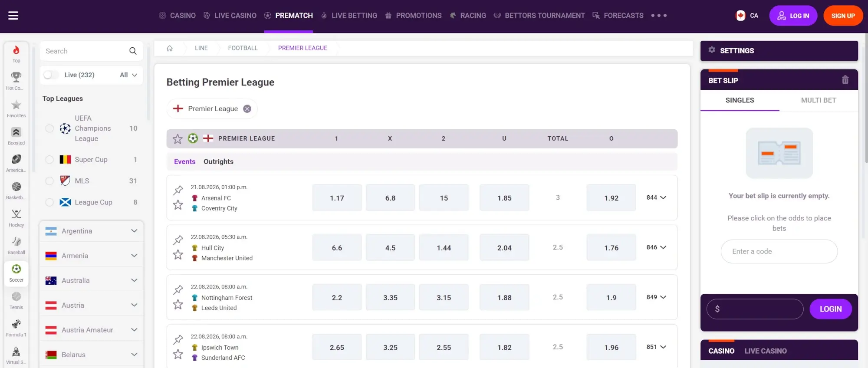Toggle the Live (232) switch
The image size is (868, 368).
51,75
